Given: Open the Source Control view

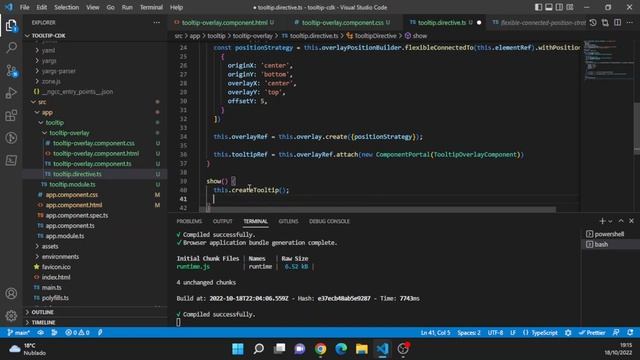Looking at the screenshot, I should tap(11, 71).
